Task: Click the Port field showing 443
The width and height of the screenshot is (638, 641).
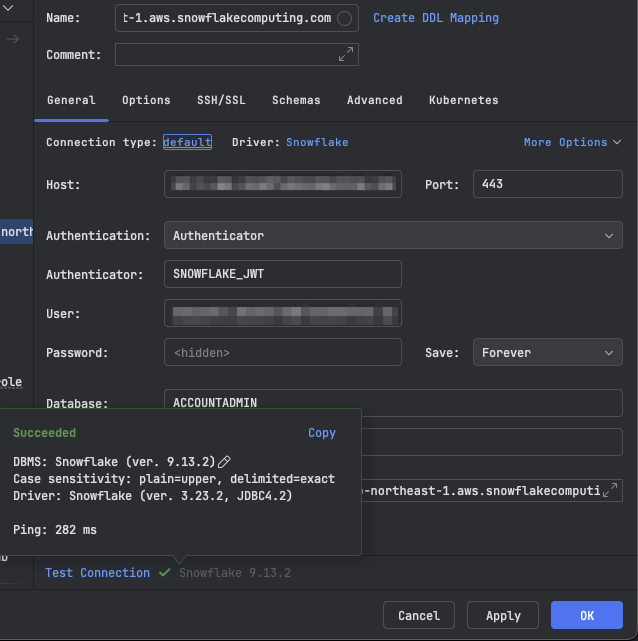Action: (548, 184)
